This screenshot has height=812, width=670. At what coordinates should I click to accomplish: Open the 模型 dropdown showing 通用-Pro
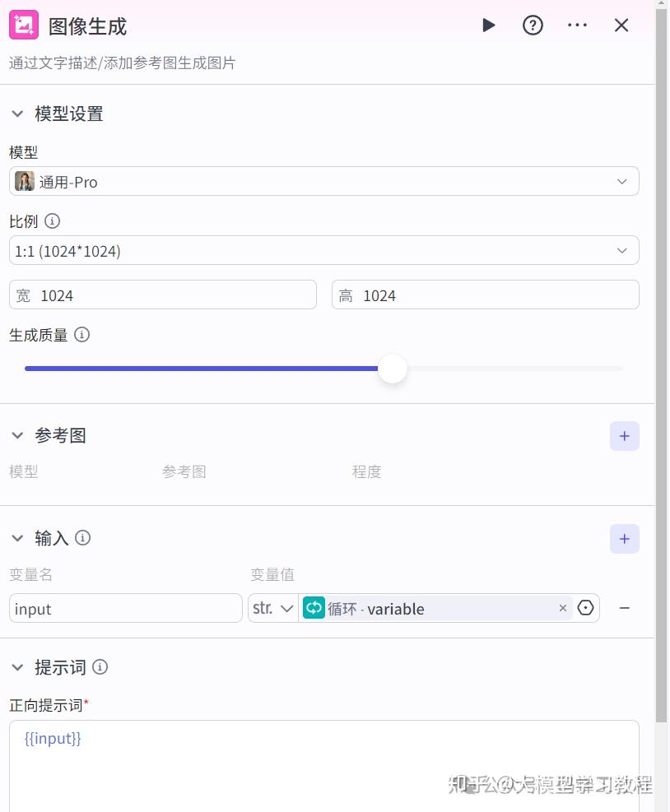[323, 181]
